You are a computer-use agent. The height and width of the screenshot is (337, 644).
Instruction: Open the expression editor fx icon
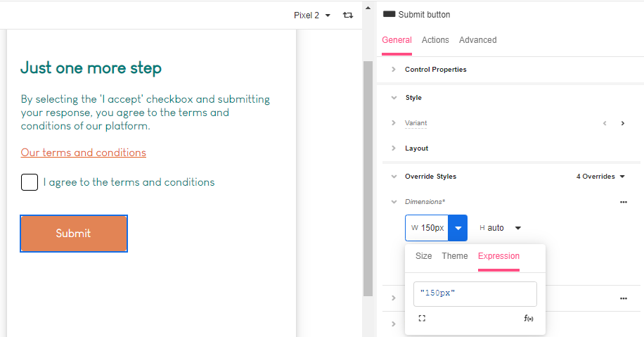click(529, 318)
